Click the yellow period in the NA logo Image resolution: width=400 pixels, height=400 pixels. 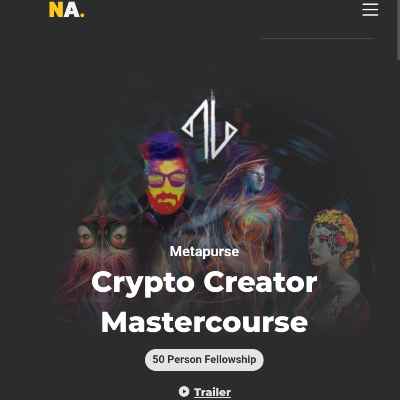(83, 15)
